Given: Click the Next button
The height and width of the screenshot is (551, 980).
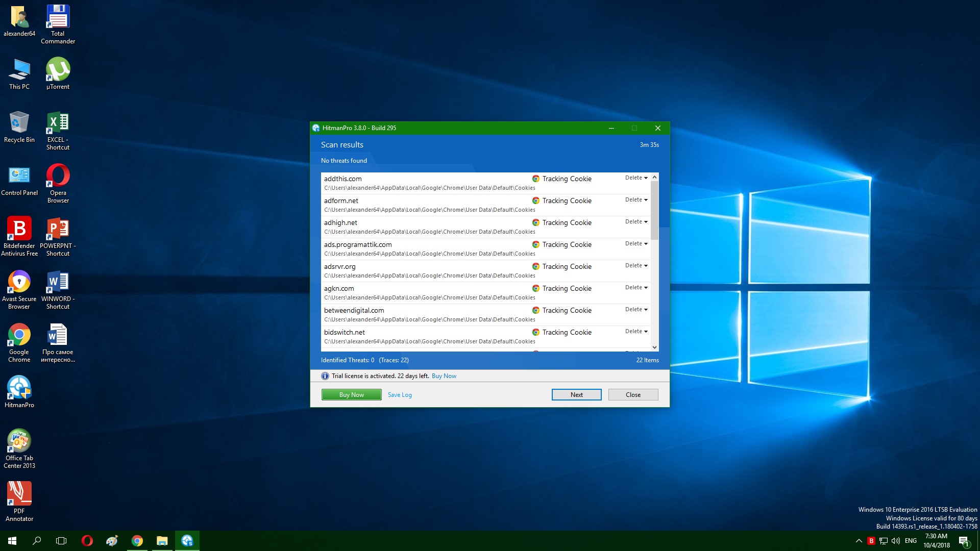Looking at the screenshot, I should (576, 395).
